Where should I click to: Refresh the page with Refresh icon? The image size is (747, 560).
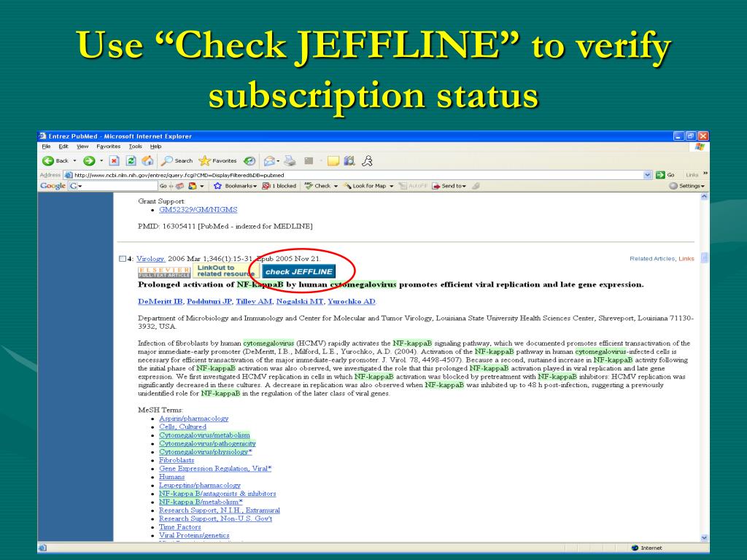pyautogui.click(x=131, y=161)
